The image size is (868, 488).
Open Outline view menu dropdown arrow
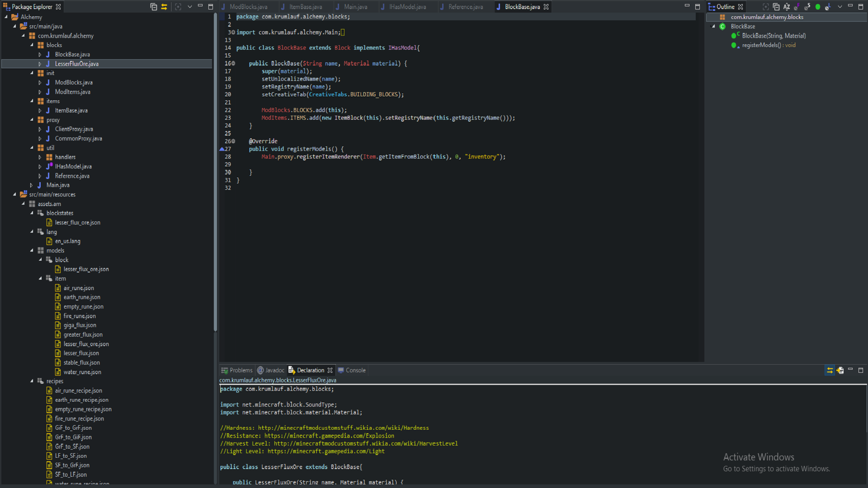click(840, 7)
